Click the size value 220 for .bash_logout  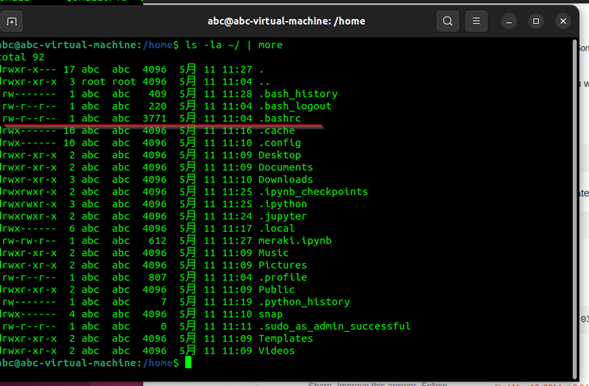click(157, 106)
